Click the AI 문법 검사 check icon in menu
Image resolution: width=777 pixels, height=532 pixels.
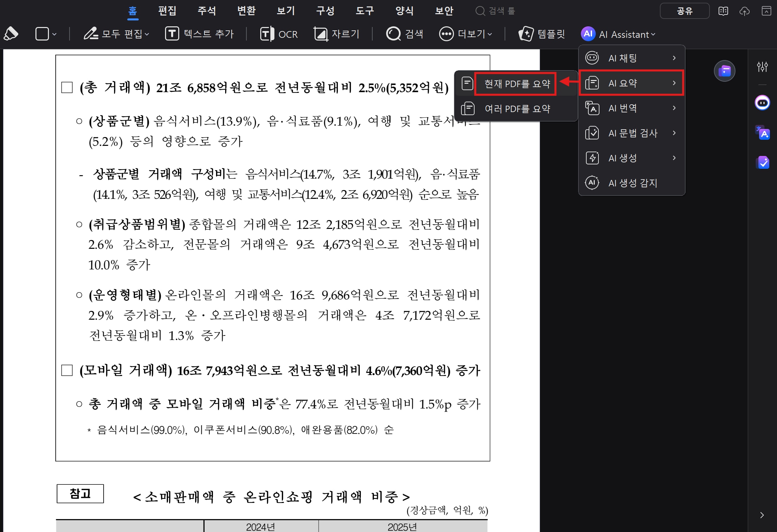point(592,133)
